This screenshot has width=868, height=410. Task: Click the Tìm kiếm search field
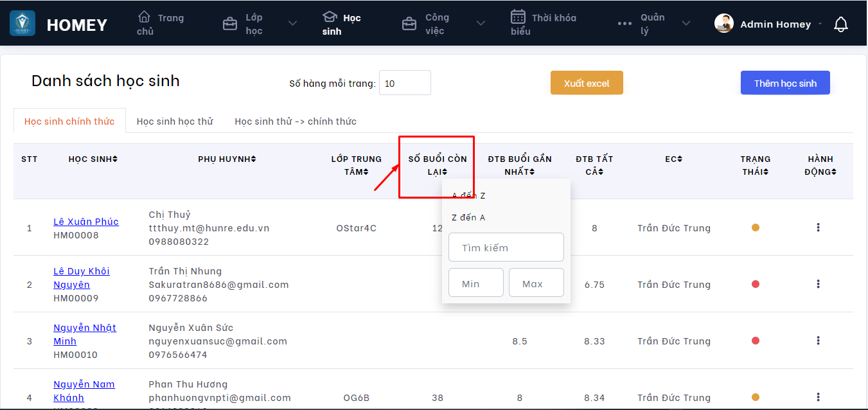click(x=506, y=247)
